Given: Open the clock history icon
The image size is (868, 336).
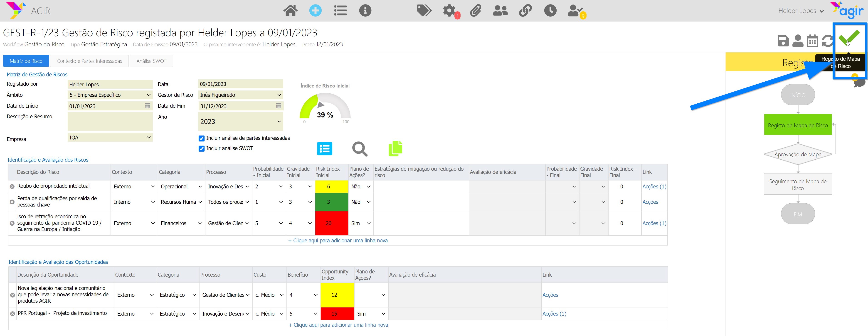Looking at the screenshot, I should (x=550, y=11).
